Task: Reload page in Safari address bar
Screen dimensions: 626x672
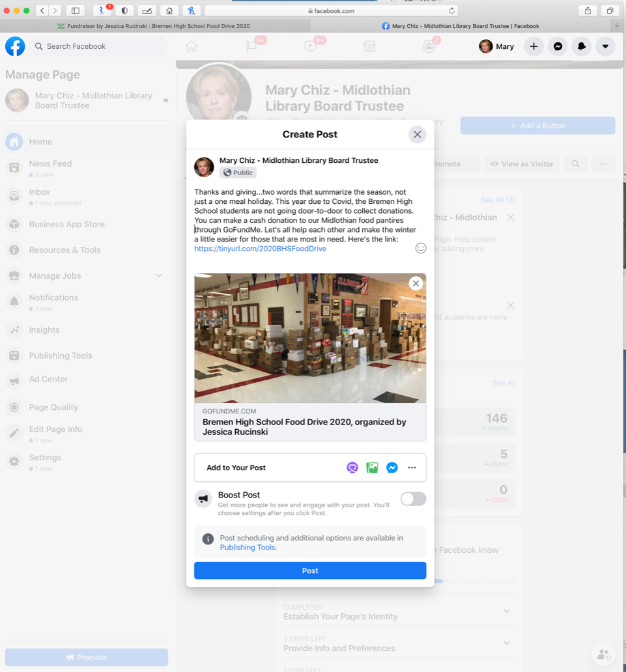Action: 451,10
